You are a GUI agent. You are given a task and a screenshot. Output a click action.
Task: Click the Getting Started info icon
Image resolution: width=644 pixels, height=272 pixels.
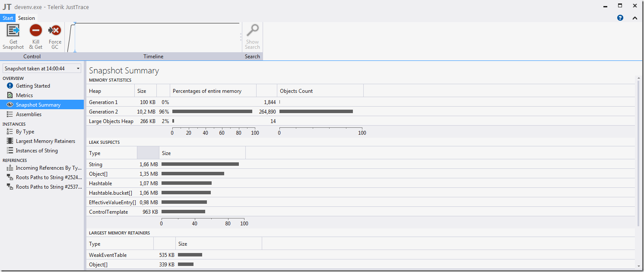point(10,86)
